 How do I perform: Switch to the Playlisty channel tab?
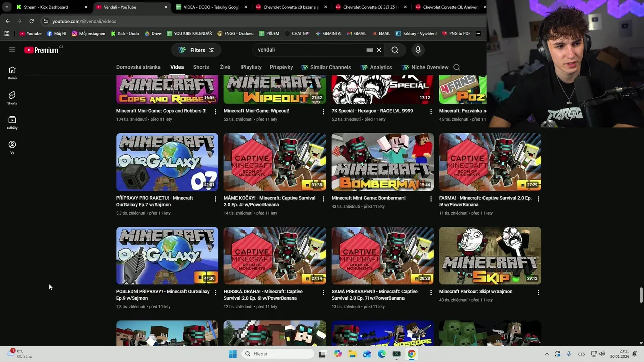(x=251, y=67)
